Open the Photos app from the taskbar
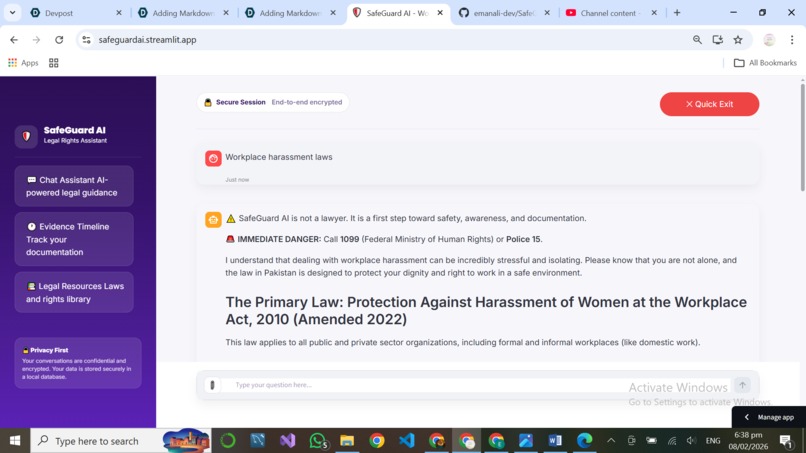Image resolution: width=806 pixels, height=453 pixels. coord(526,441)
